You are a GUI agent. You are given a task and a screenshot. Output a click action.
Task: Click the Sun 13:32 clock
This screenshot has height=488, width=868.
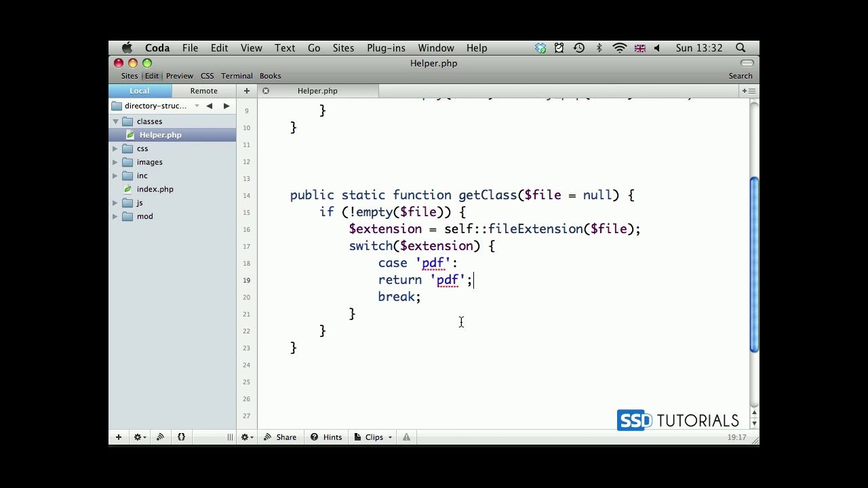[698, 48]
